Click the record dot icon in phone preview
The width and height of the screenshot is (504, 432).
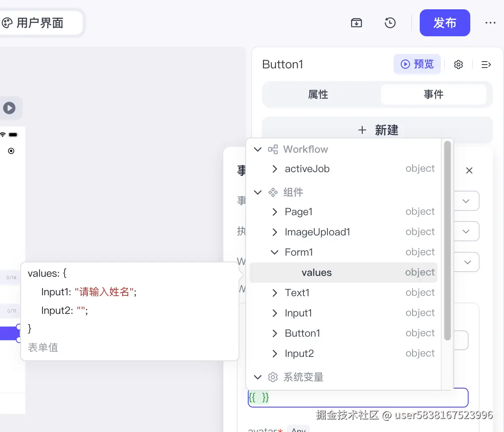pyautogui.click(x=11, y=151)
